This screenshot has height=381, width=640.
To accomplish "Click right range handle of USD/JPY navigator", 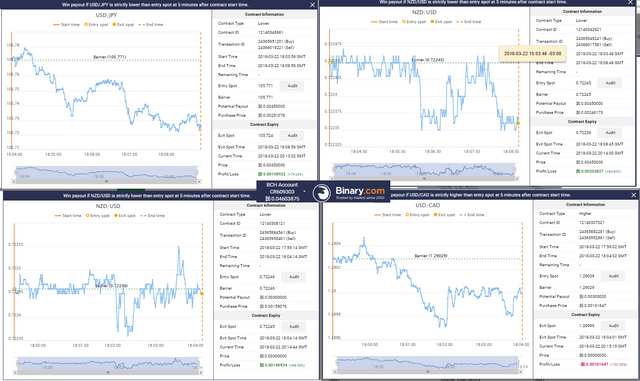I will 197,172.
